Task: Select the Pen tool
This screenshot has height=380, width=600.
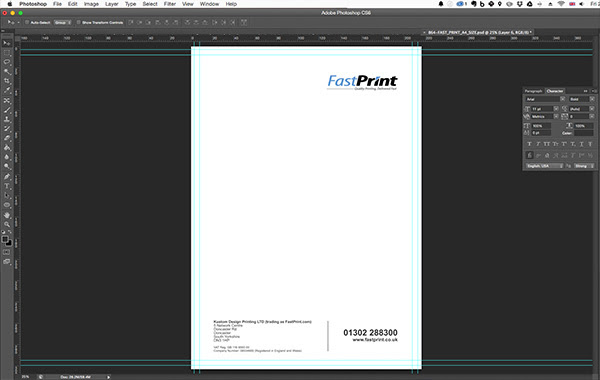Action: click(x=7, y=177)
